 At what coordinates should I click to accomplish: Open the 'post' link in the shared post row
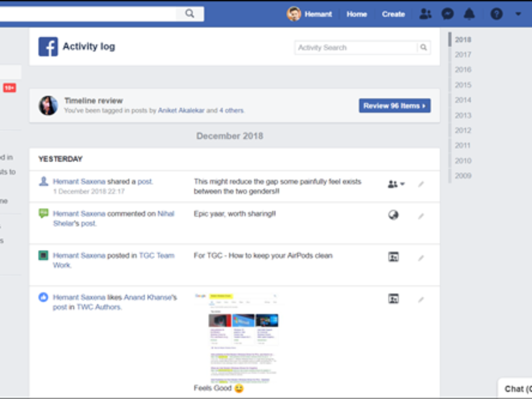[x=145, y=181]
